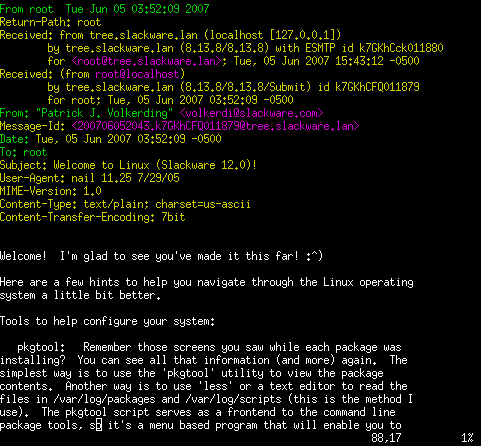Screen dimensions: 481x446
Task: Click the MIME-Version header line
Action: (x=51, y=191)
